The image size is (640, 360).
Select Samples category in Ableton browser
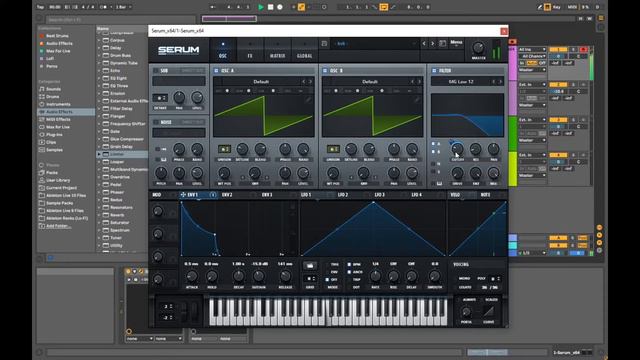tap(54, 150)
